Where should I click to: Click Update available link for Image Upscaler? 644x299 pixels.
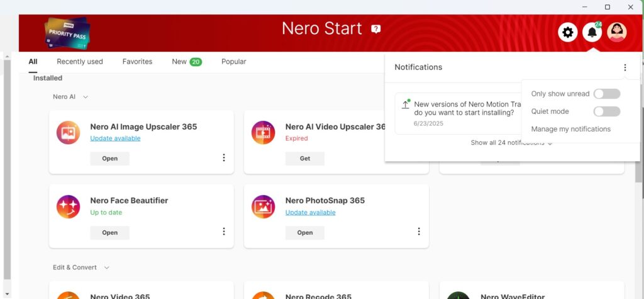coord(116,138)
